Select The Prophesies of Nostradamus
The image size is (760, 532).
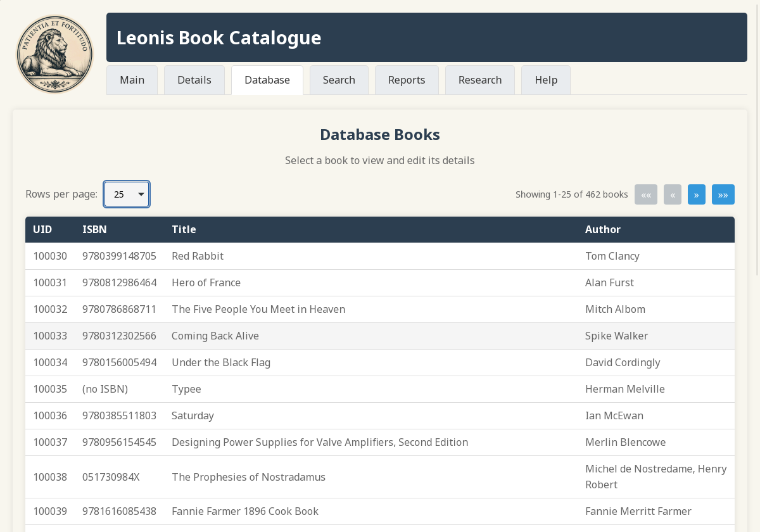[x=380, y=477]
